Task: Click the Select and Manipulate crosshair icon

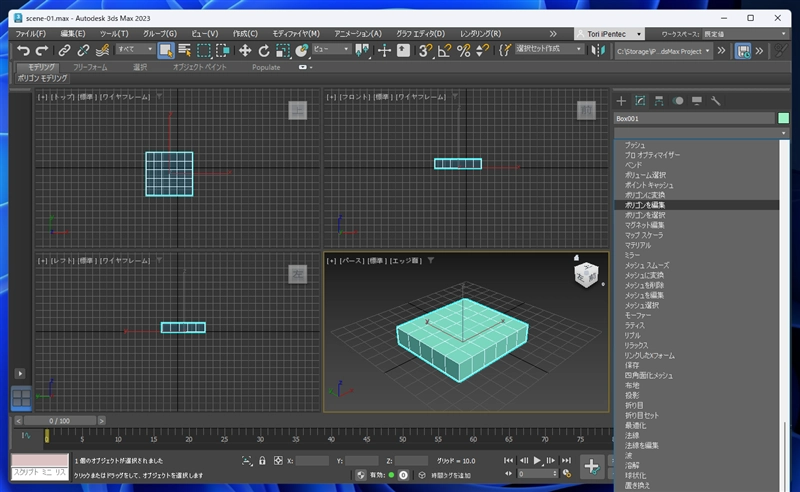Action: click(384, 51)
